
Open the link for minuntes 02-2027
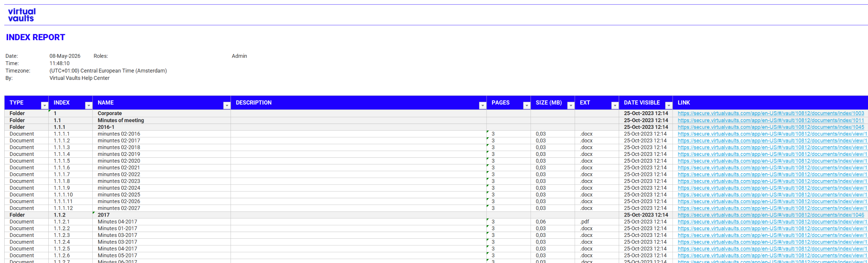click(x=772, y=208)
